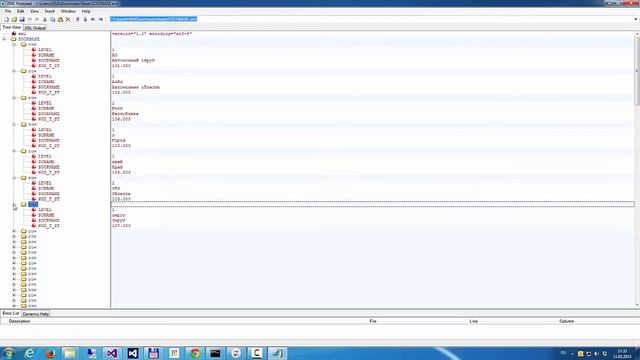Open Firefox from taskbar
The image size is (640, 360).
(x=50, y=353)
